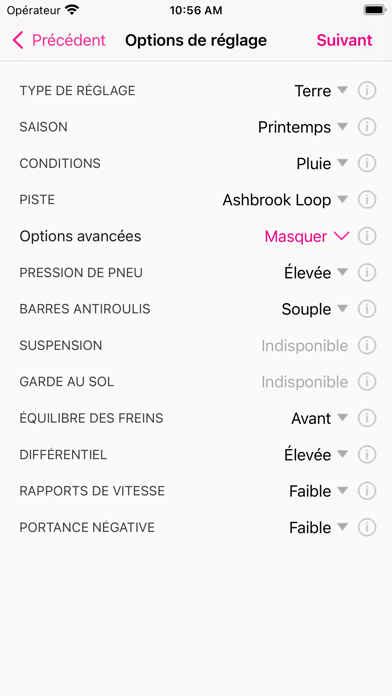
Task: Tap Suivant to continue
Action: (x=344, y=40)
